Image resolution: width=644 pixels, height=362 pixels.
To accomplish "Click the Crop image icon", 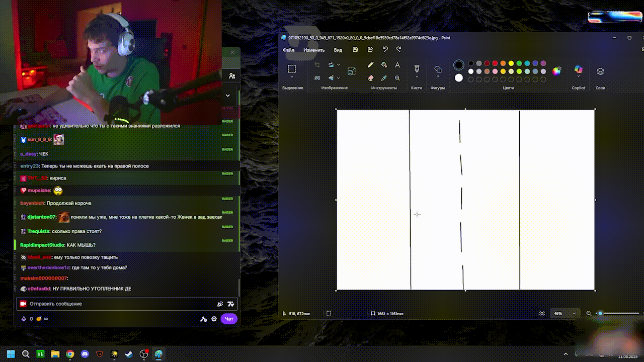I will pos(317,65).
